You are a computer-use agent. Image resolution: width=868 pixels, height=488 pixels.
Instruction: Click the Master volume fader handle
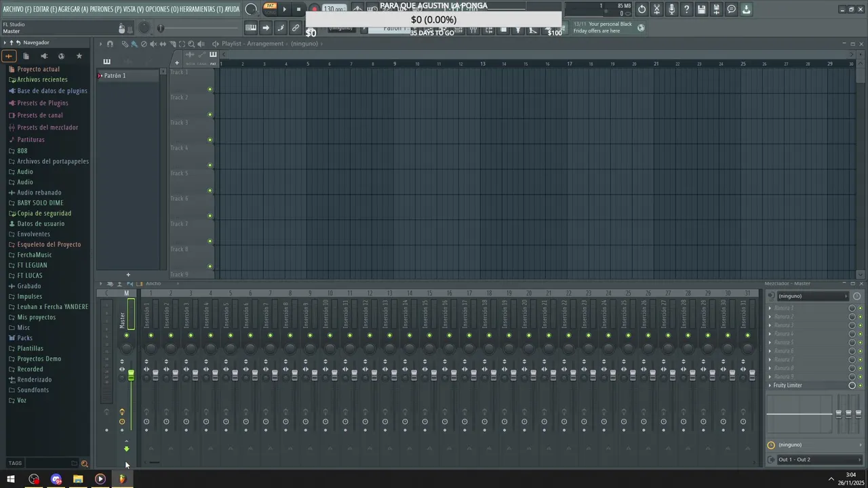click(x=131, y=375)
